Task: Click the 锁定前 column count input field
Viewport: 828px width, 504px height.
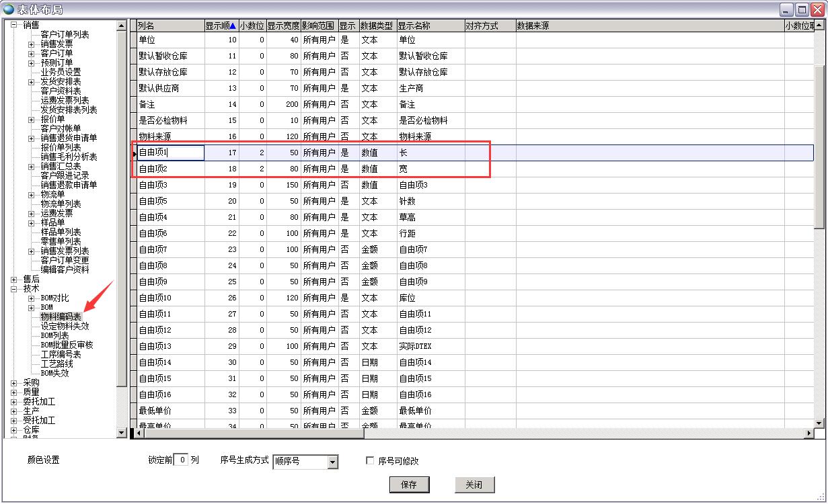Action: click(180, 460)
